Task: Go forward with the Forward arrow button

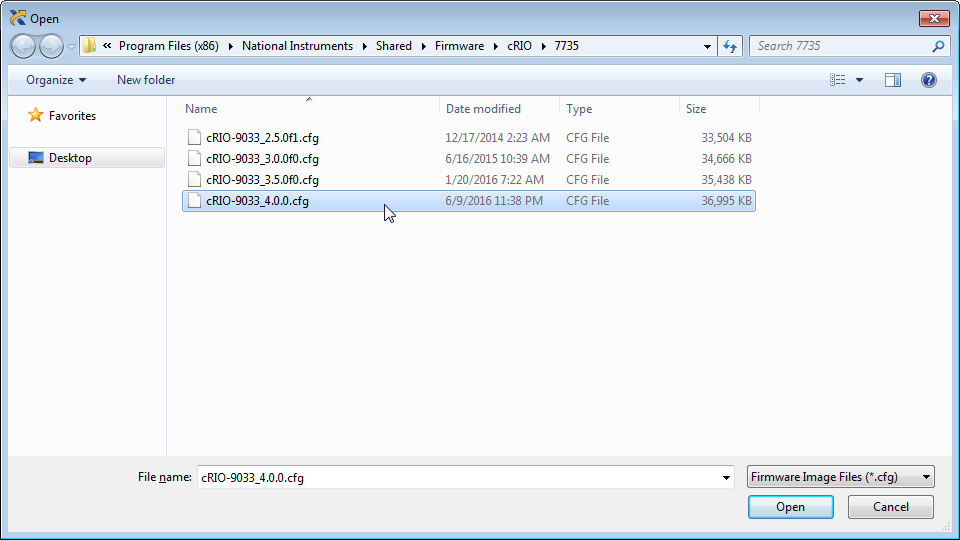Action: (51, 46)
